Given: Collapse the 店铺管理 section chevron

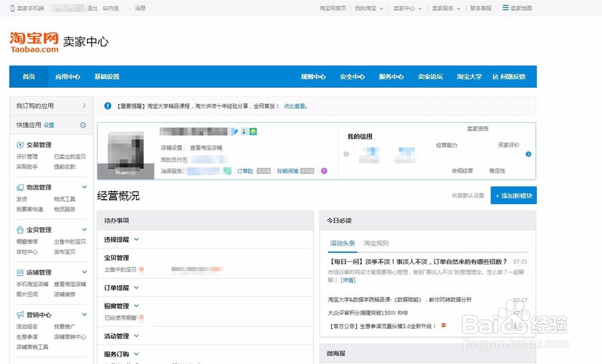Looking at the screenshot, I should pos(84,272).
